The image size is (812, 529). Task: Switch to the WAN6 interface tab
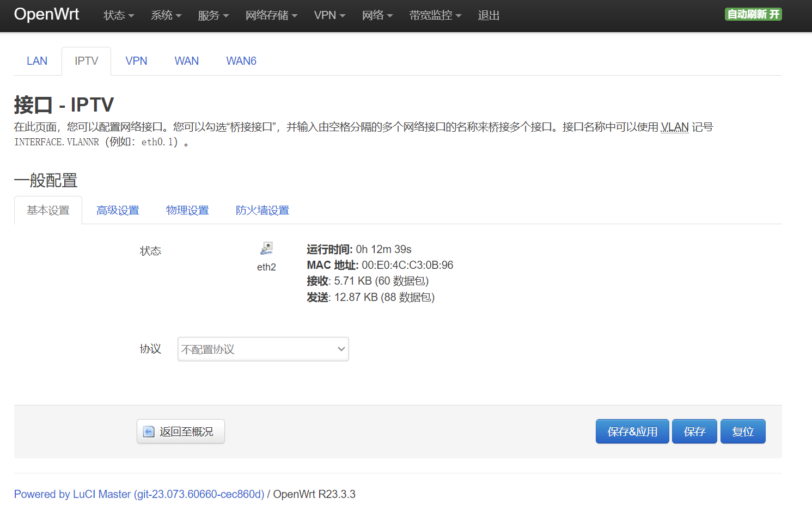pos(241,60)
